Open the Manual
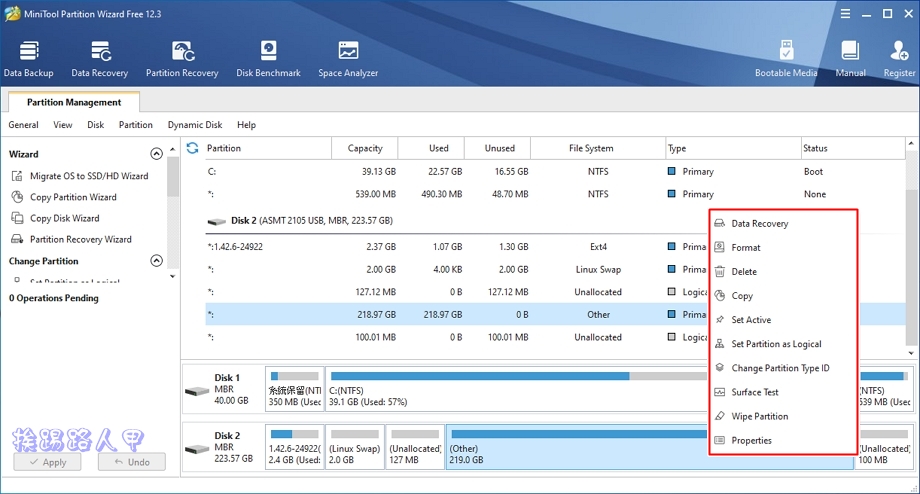Viewport: 920px width, 494px height. [x=850, y=59]
